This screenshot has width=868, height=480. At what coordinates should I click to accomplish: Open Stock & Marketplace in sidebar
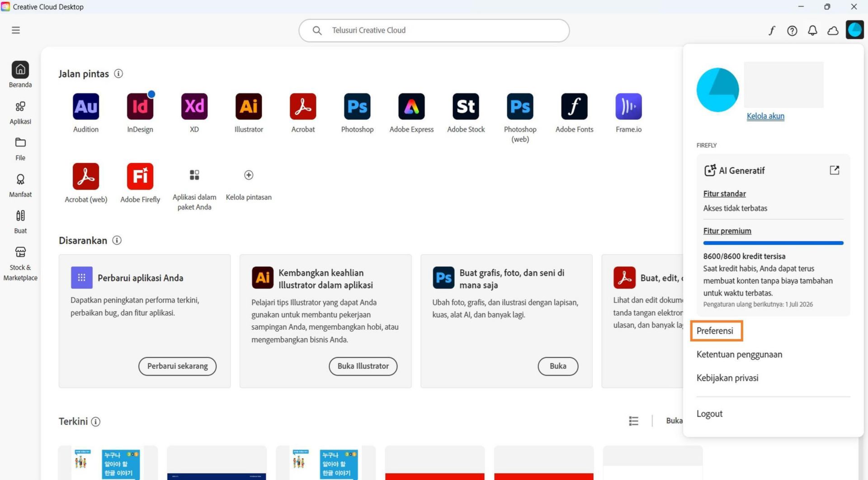(20, 263)
